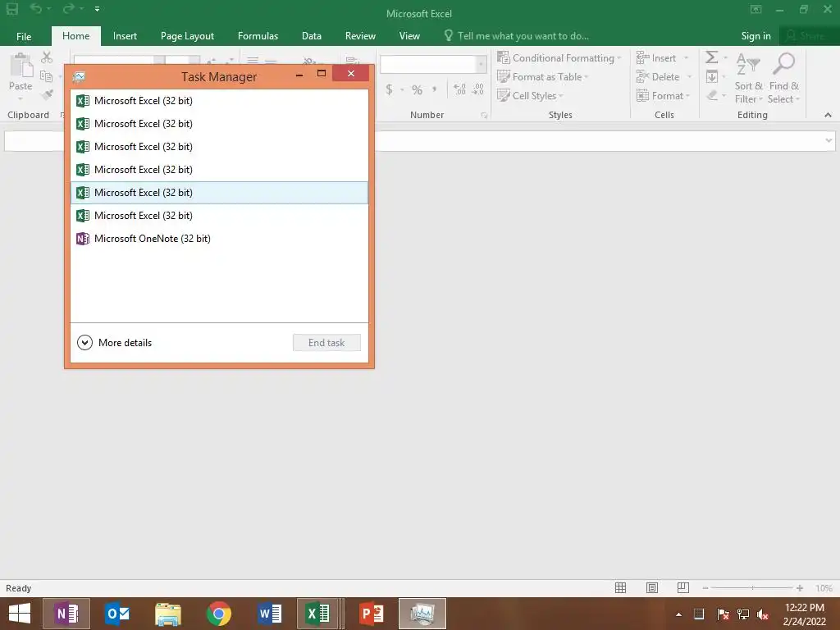
Task: Click the End task button
Action: point(326,343)
